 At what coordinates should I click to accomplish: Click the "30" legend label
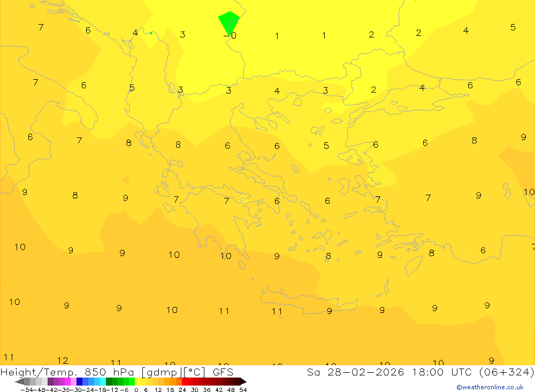tap(195, 390)
